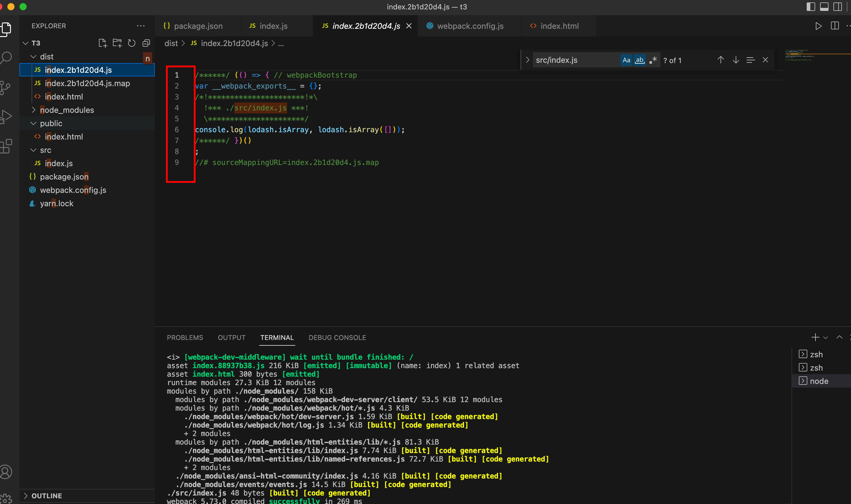The image size is (851, 504).
Task: Open index.2b1d20d4.js.map in Explorer
Action: click(x=87, y=83)
